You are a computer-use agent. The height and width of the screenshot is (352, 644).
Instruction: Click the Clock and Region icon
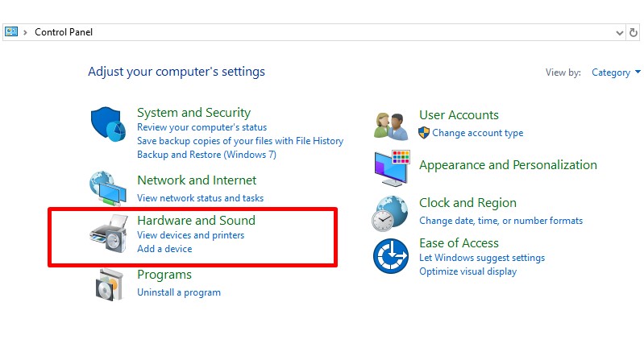pyautogui.click(x=390, y=213)
